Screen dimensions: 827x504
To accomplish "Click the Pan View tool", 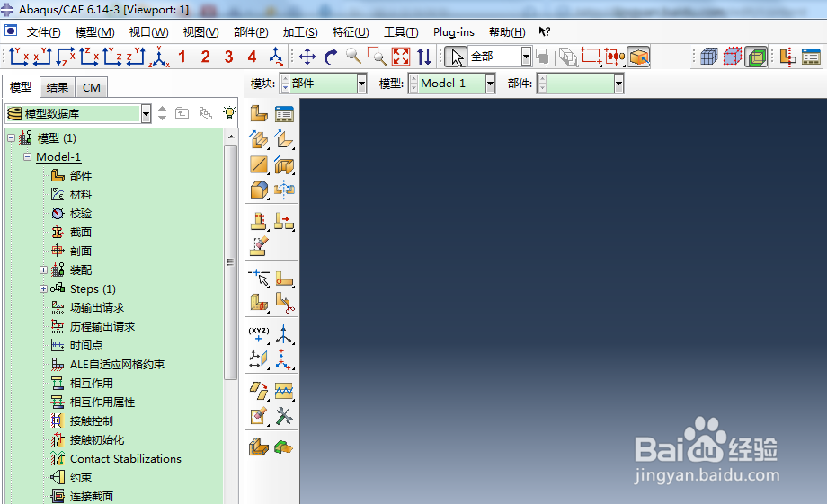I will pyautogui.click(x=307, y=57).
